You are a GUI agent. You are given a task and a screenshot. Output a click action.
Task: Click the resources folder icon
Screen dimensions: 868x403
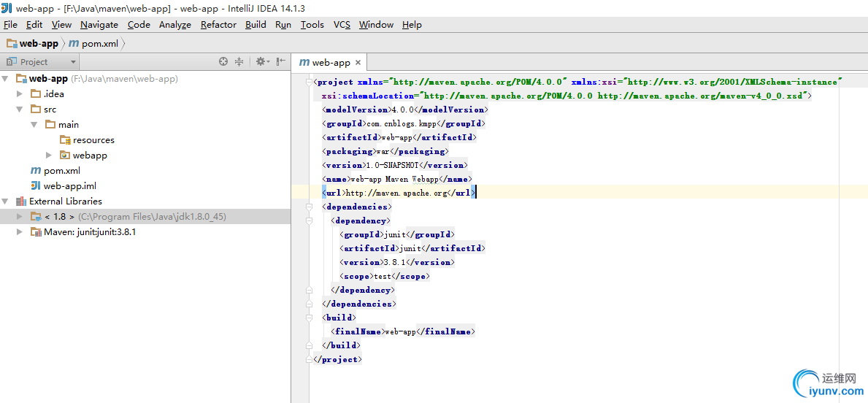[65, 140]
